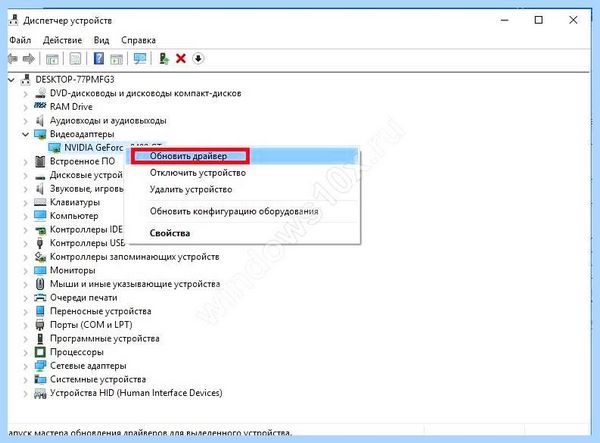Expand Переносные устройства category
Viewport: 600px width, 443px height.
[x=26, y=311]
